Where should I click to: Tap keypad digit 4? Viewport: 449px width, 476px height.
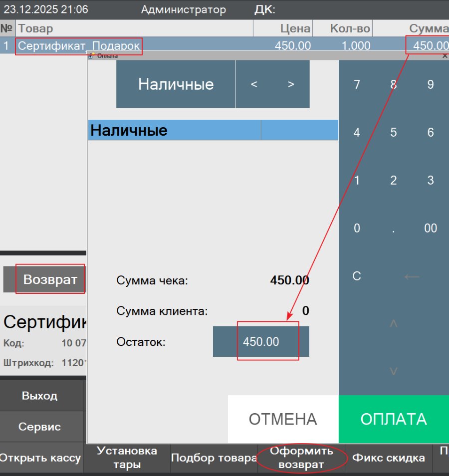(x=357, y=132)
